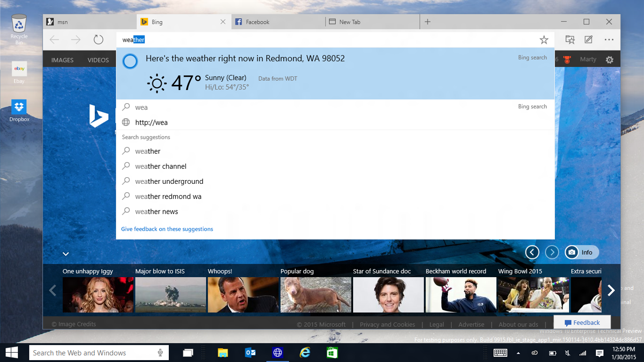Click Cortana circle in weather answer
This screenshot has height=362, width=644.
click(130, 61)
